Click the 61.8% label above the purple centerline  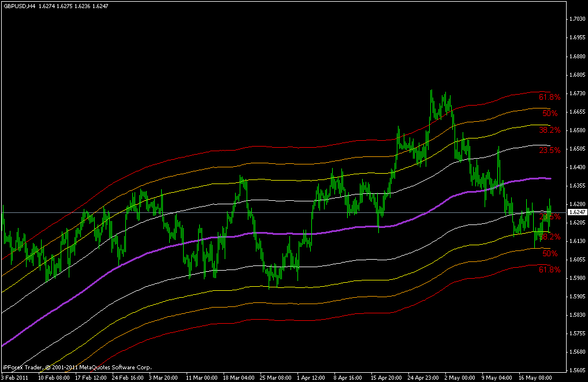tap(550, 98)
